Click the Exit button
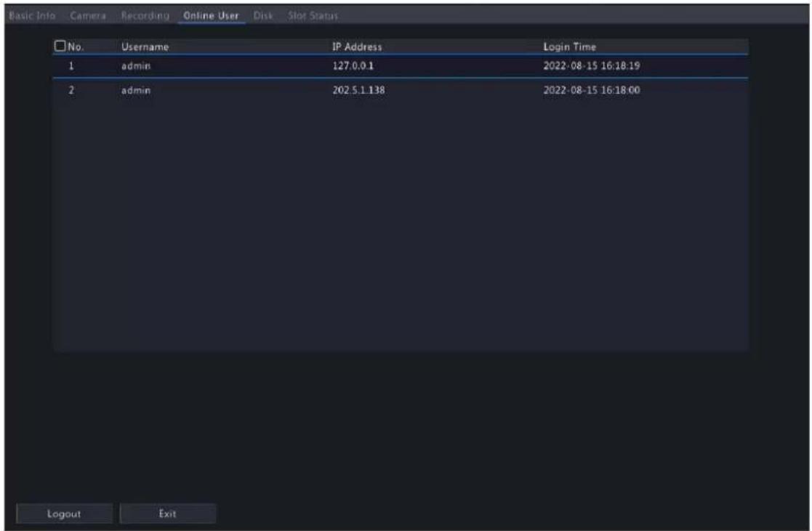Image resolution: width=812 pixels, height=531 pixels. pos(168,514)
